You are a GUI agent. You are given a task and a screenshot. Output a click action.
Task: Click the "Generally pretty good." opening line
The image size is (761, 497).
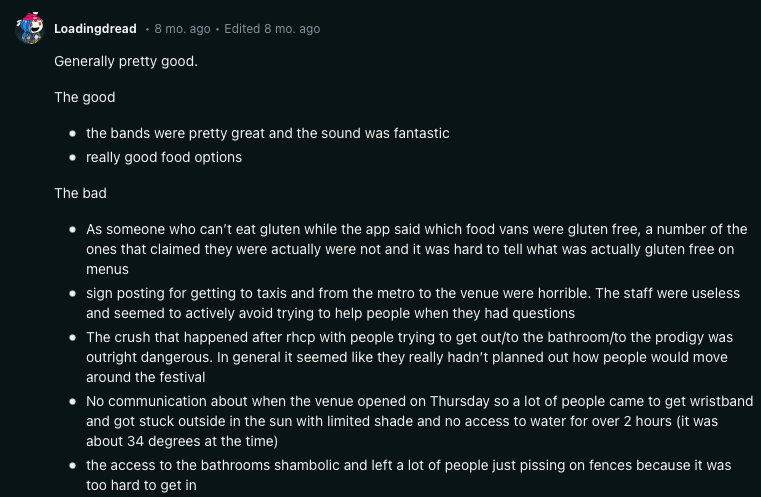[x=126, y=61]
